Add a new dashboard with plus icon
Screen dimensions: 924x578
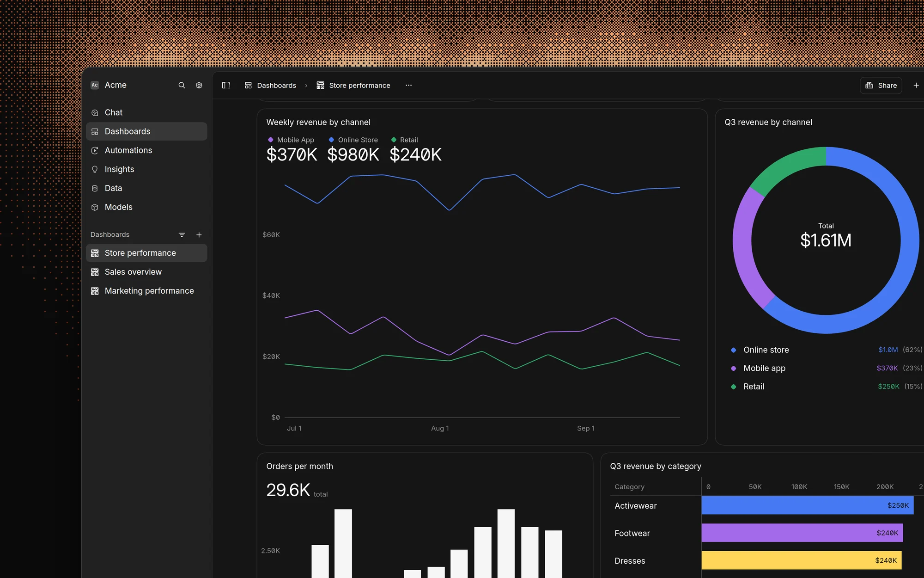(x=199, y=235)
